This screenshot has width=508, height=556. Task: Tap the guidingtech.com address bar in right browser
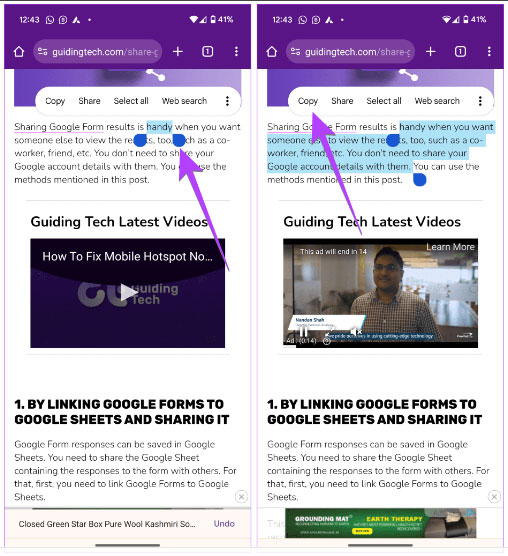tap(350, 52)
